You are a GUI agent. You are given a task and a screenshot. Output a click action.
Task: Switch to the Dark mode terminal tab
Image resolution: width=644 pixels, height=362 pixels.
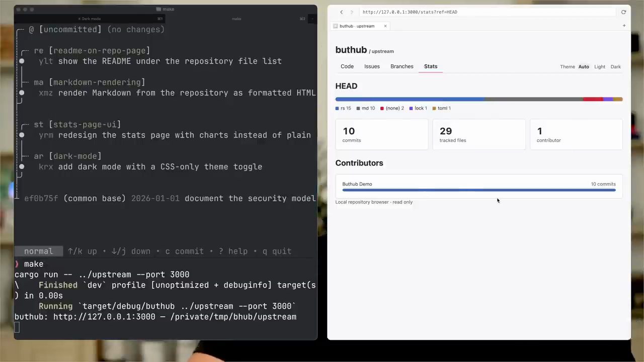click(90, 19)
